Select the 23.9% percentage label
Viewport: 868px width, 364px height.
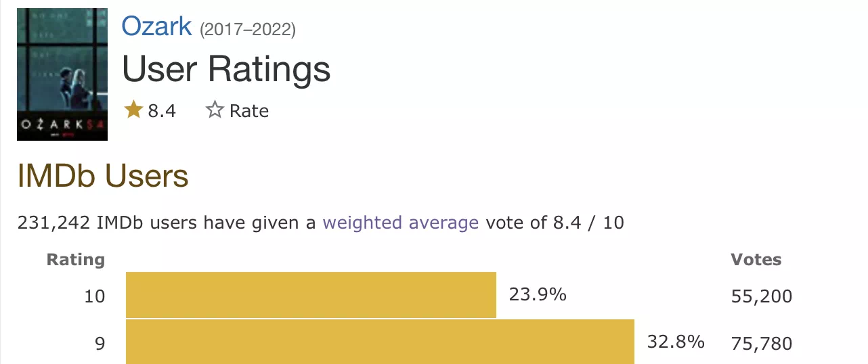(538, 295)
